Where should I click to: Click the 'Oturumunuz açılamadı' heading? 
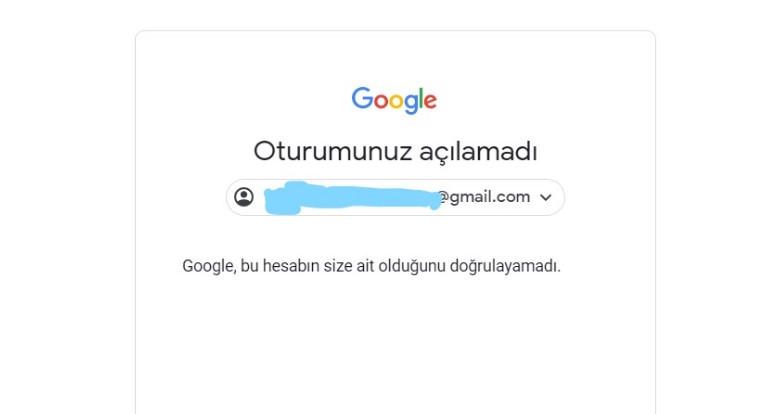click(395, 151)
